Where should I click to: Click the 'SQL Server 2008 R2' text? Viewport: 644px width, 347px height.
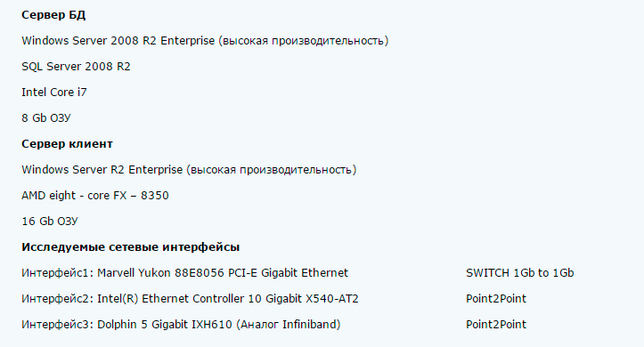(x=76, y=67)
